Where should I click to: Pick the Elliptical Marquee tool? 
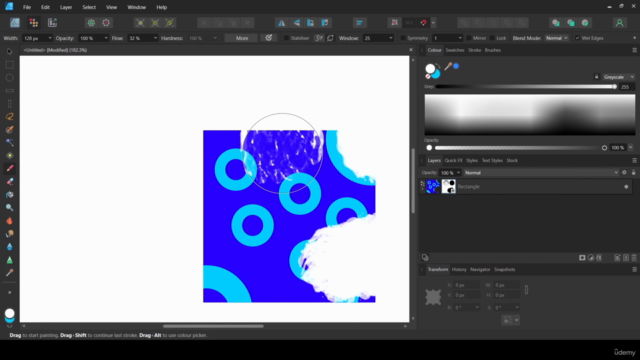click(x=9, y=78)
